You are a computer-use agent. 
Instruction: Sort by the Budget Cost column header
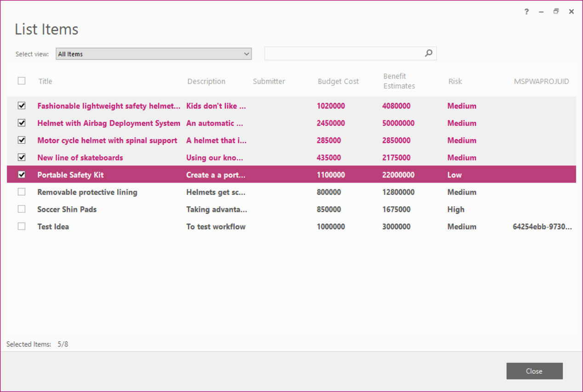(338, 81)
